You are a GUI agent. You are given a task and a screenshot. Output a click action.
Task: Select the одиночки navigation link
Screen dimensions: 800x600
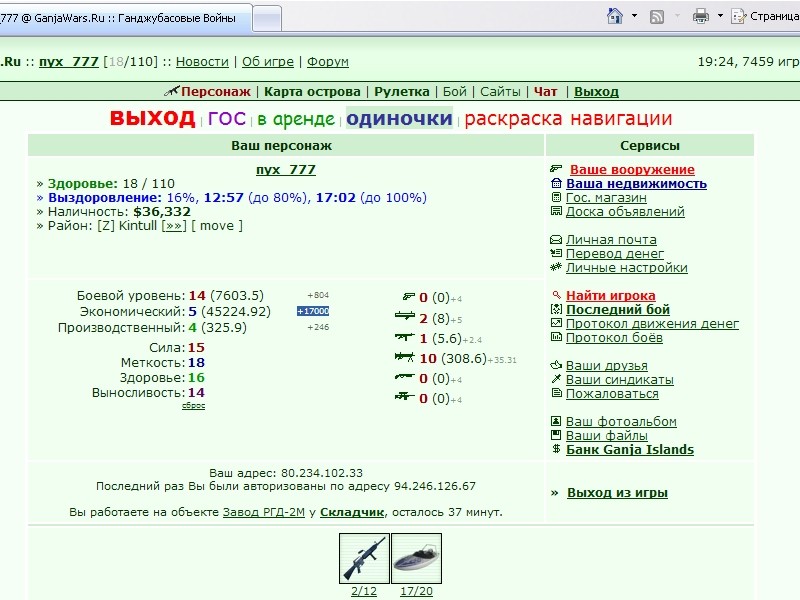coord(399,118)
